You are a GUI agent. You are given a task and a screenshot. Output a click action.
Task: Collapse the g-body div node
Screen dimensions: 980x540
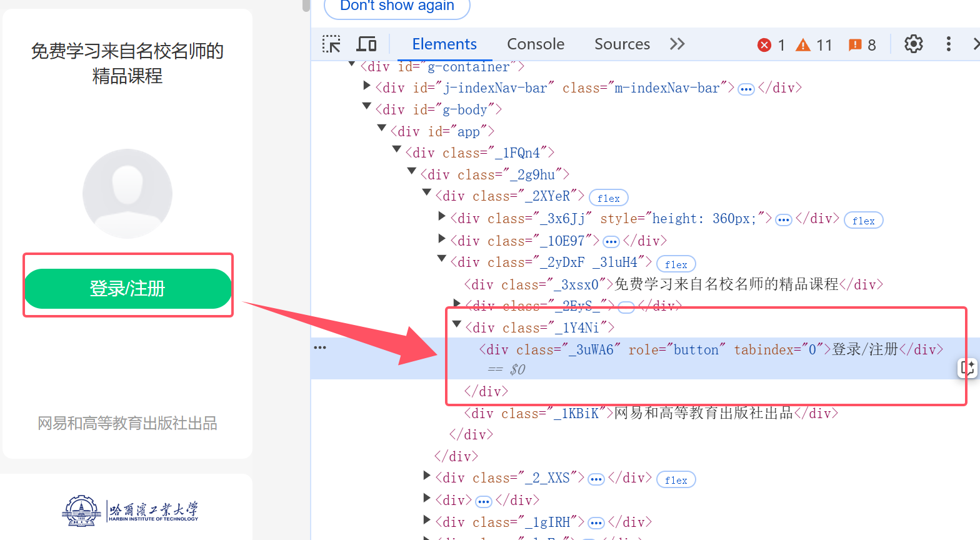pyautogui.click(x=367, y=107)
